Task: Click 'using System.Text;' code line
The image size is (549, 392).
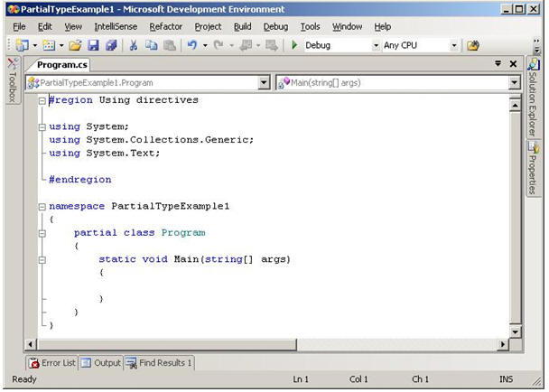Action: [x=105, y=153]
